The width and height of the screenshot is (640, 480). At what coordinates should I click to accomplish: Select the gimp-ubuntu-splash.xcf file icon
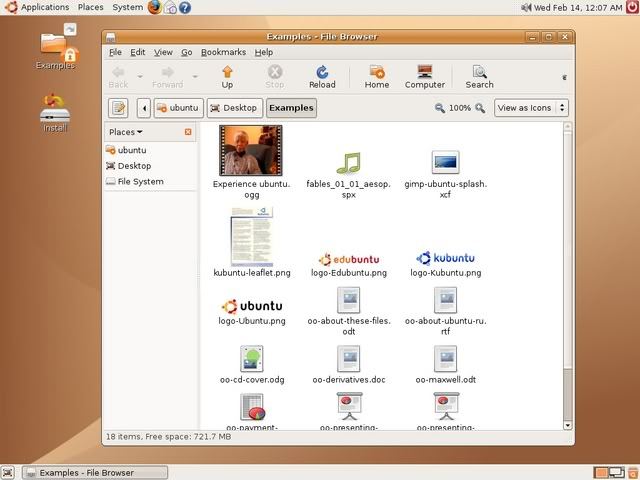click(x=445, y=162)
